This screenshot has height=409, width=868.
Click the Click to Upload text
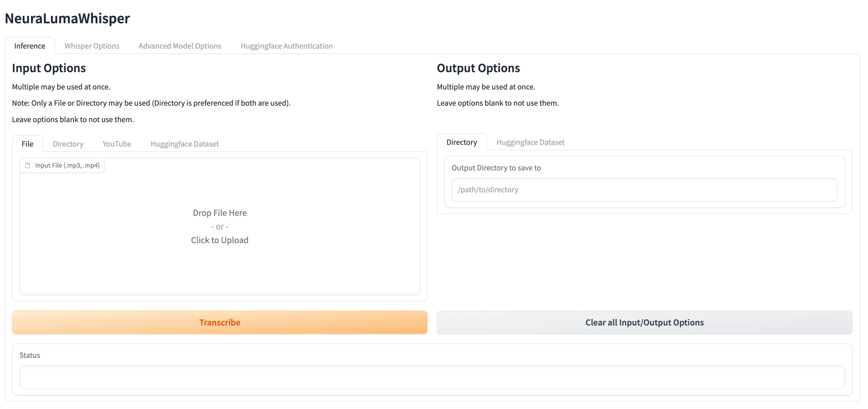click(x=219, y=240)
